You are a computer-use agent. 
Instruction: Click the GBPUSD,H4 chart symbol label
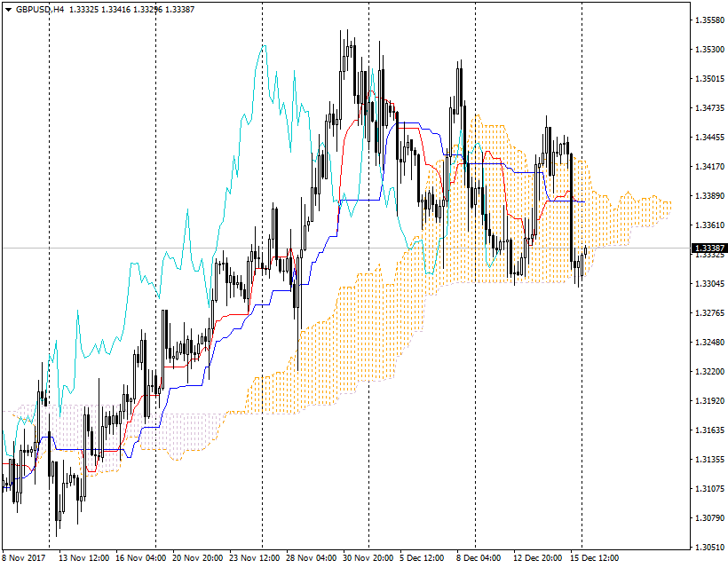[x=40, y=9]
